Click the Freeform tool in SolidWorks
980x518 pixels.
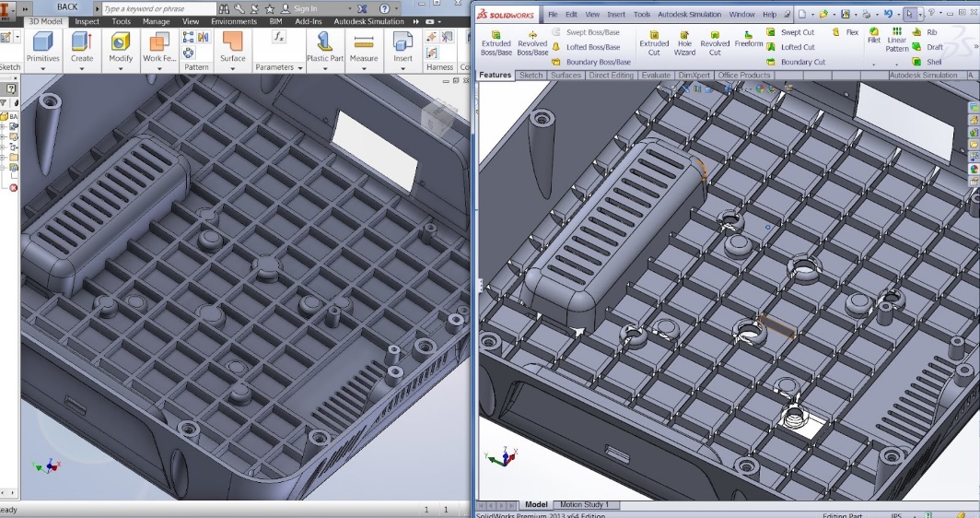[x=748, y=40]
